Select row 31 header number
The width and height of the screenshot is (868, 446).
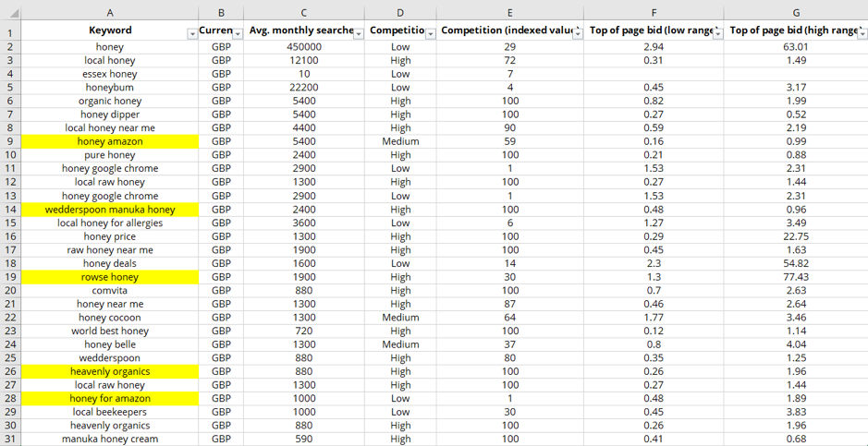pos(10,439)
